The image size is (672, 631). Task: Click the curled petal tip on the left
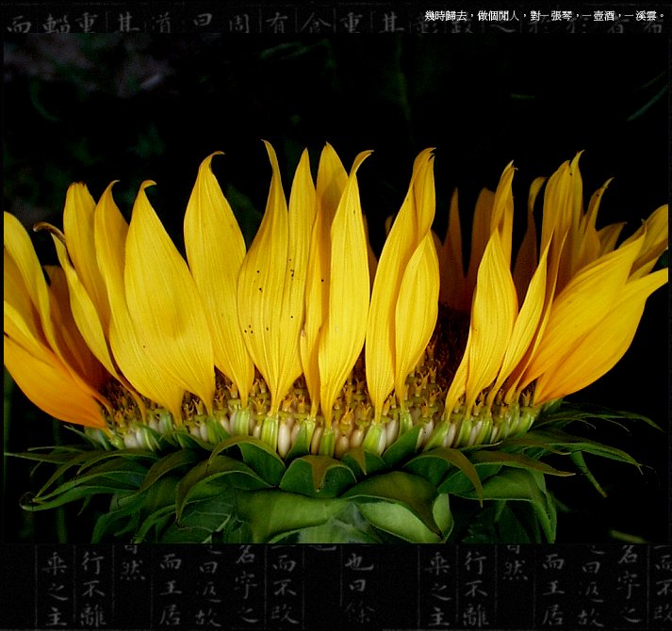point(49,229)
